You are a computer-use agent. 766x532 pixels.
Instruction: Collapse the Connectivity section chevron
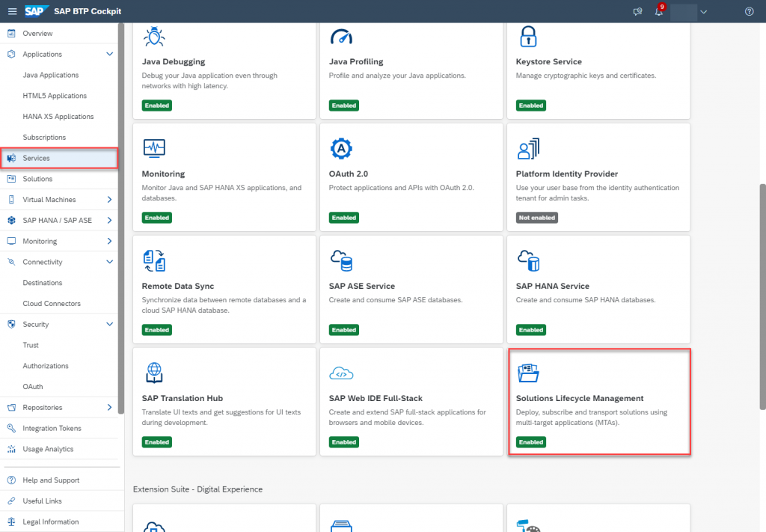109,262
